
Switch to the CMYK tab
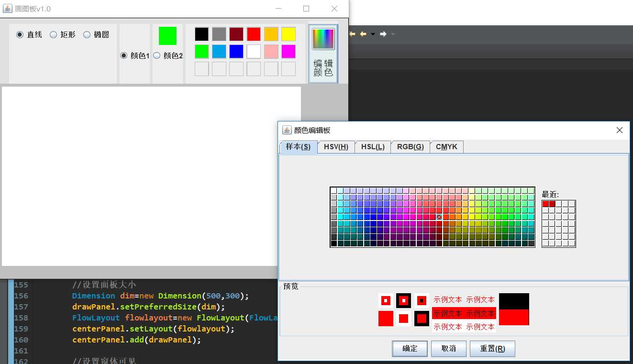(x=446, y=147)
